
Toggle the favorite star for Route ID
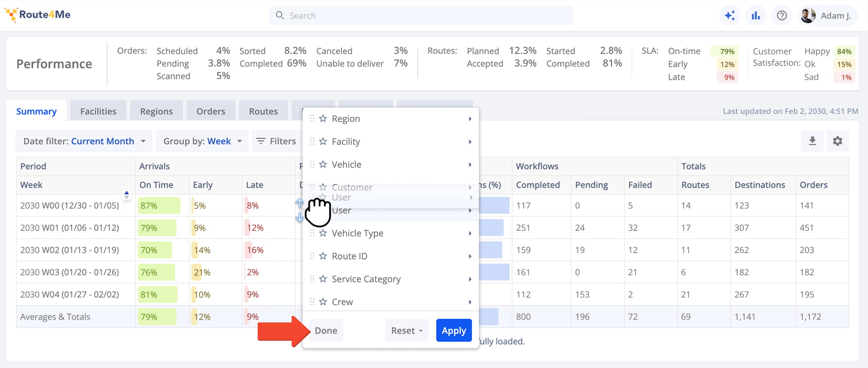[x=323, y=256]
